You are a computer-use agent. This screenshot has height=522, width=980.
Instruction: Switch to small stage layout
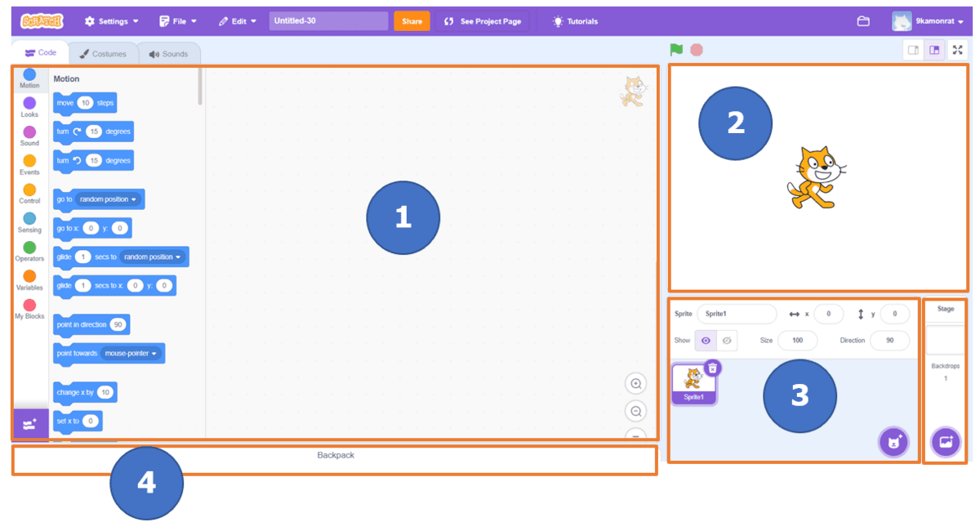click(914, 50)
